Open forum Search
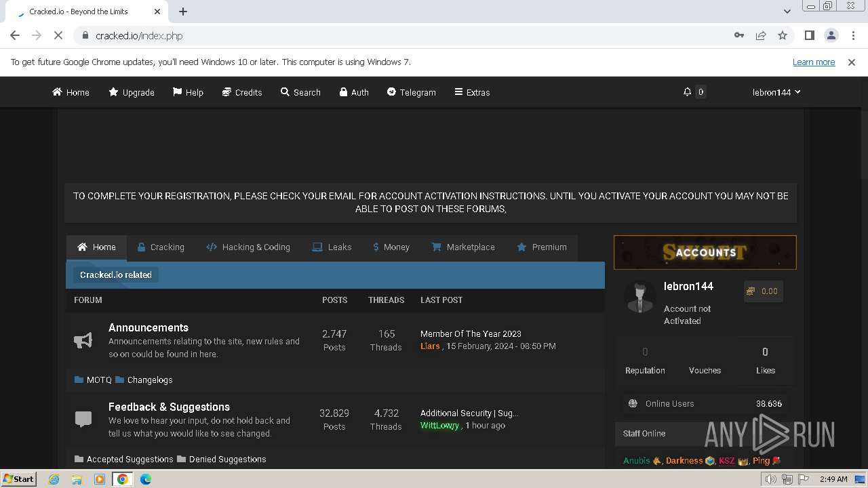Viewport: 868px width, 488px height. coord(300,92)
